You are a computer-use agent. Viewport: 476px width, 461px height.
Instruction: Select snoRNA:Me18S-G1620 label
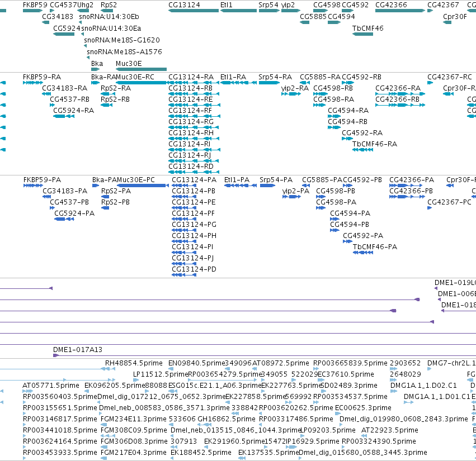(122, 40)
